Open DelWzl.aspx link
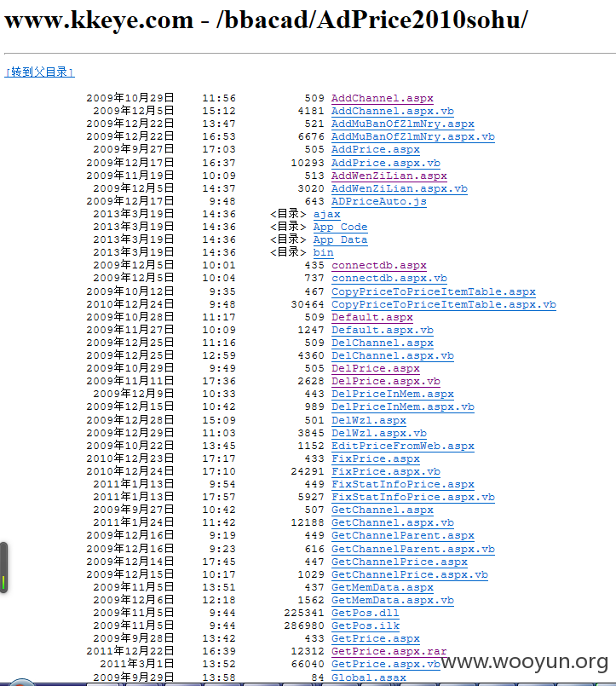 [369, 420]
